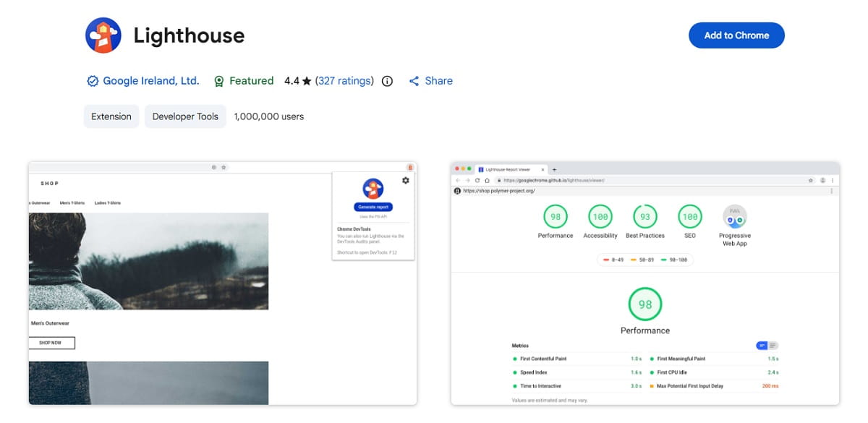Open the 327 ratings link

(x=344, y=81)
